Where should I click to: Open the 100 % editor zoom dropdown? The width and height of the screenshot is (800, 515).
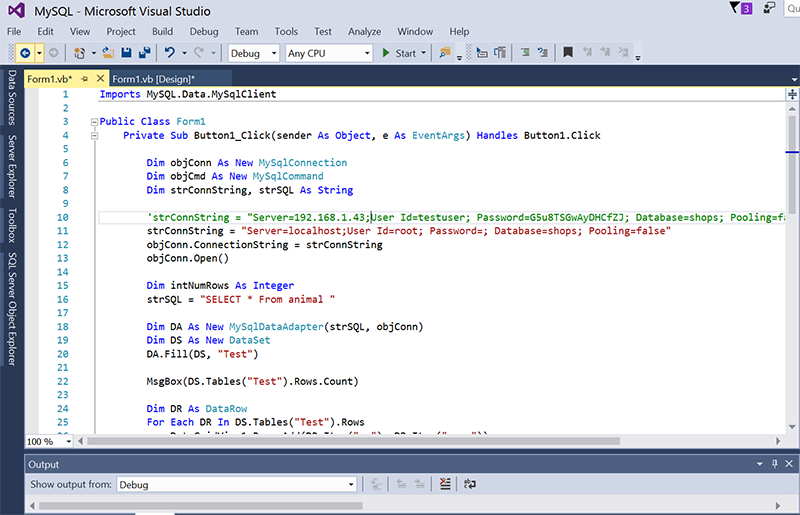pos(48,441)
